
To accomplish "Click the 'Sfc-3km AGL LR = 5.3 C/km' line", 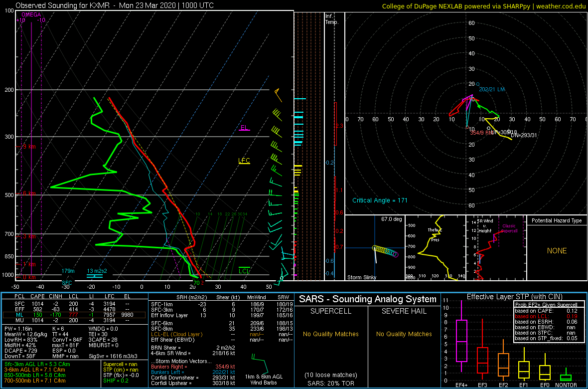I will [37, 364].
